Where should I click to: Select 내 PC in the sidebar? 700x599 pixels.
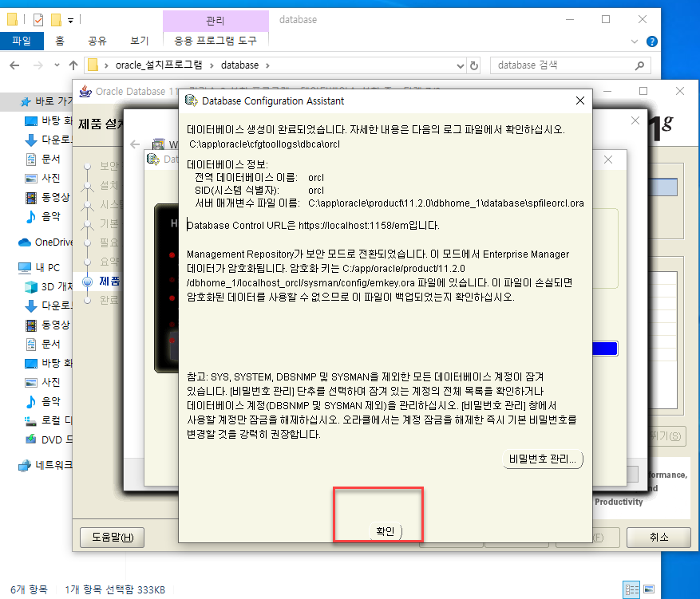tap(39, 268)
